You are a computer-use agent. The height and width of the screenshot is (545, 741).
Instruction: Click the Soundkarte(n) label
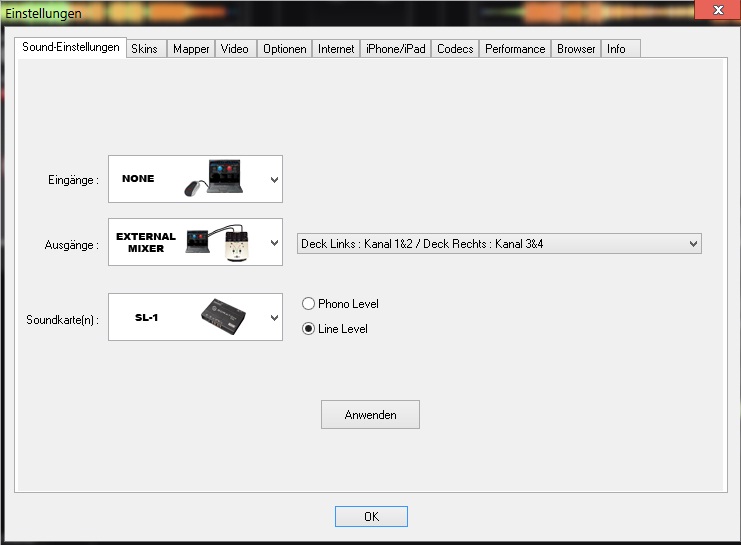(62, 320)
